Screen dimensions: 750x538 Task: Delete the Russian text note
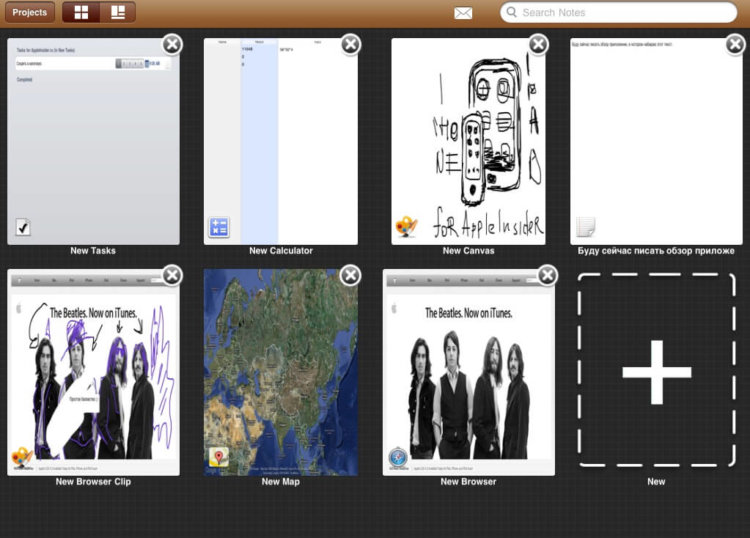(735, 44)
